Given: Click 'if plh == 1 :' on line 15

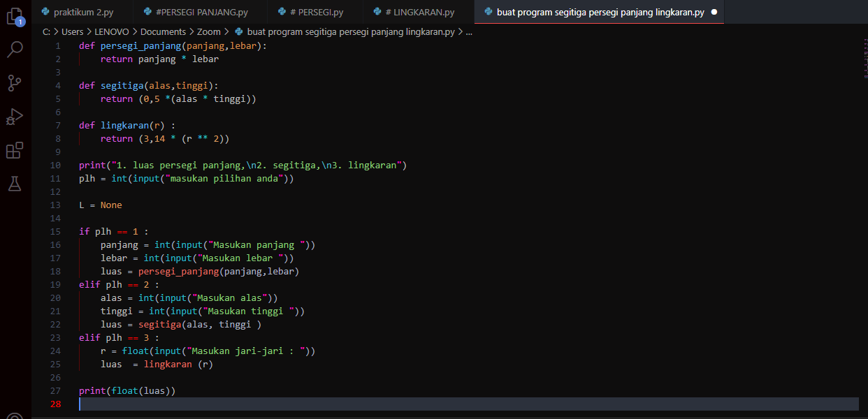Looking at the screenshot, I should (x=114, y=231).
